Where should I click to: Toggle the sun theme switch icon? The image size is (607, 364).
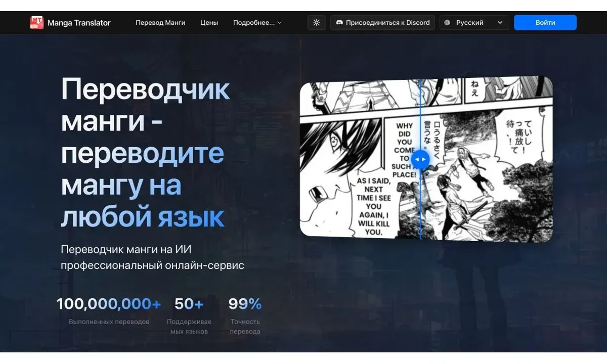[317, 23]
